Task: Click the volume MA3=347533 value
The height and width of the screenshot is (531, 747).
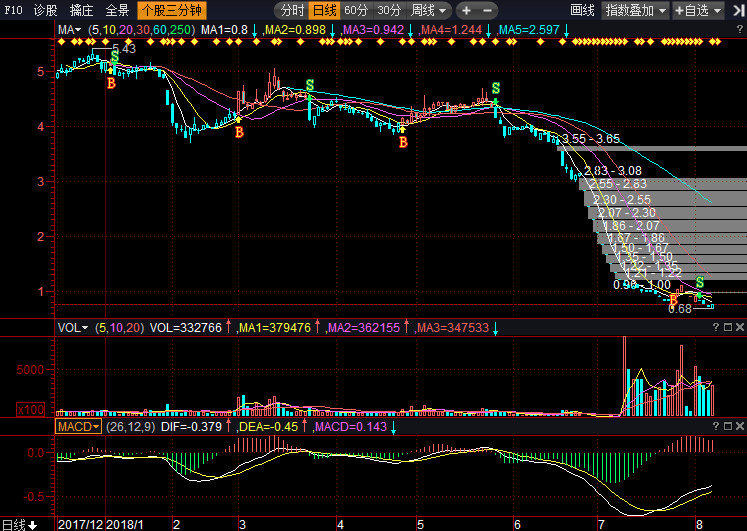Action: pyautogui.click(x=453, y=328)
